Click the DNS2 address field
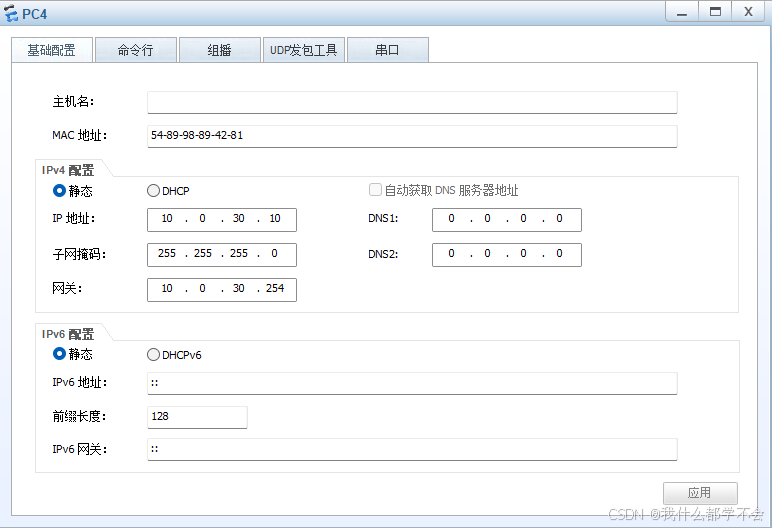The width and height of the screenshot is (772, 528). [507, 255]
